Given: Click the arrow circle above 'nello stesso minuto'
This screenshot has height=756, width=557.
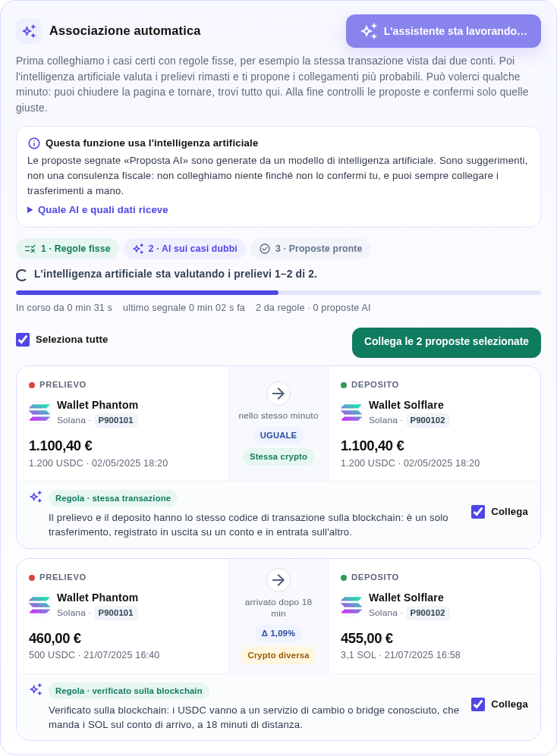Looking at the screenshot, I should click(x=278, y=394).
